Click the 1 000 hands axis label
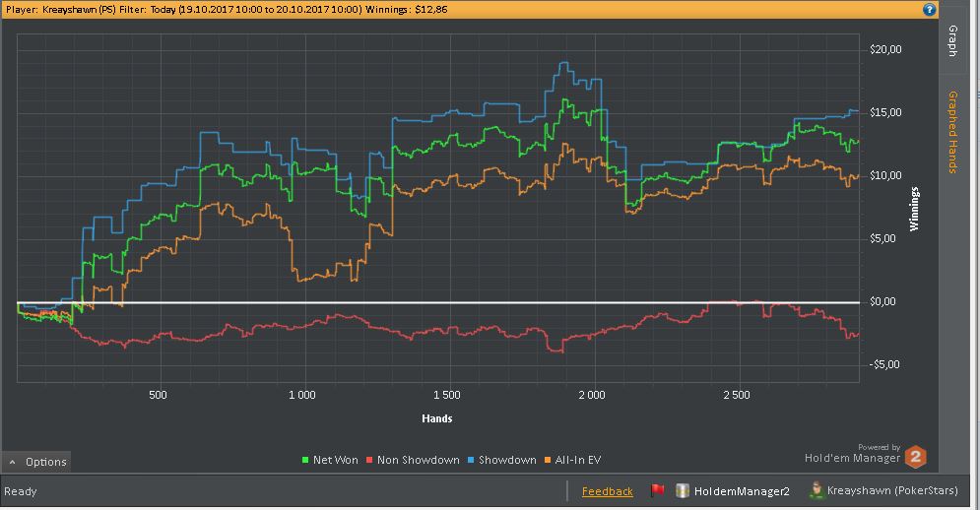 tap(302, 395)
